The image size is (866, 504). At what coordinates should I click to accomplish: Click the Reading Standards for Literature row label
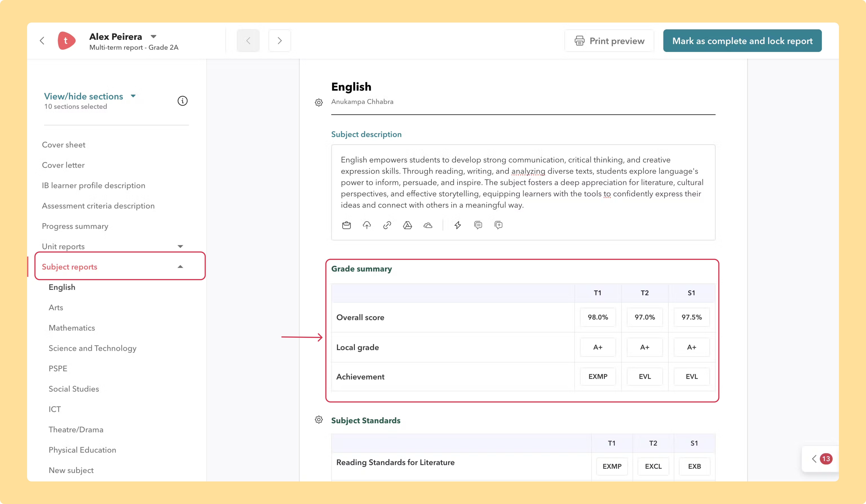(x=395, y=462)
